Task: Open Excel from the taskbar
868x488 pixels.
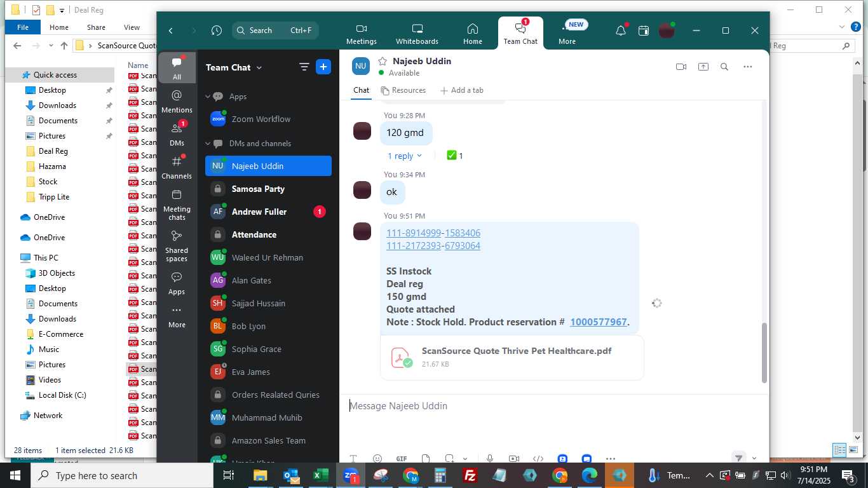Action: click(x=320, y=475)
